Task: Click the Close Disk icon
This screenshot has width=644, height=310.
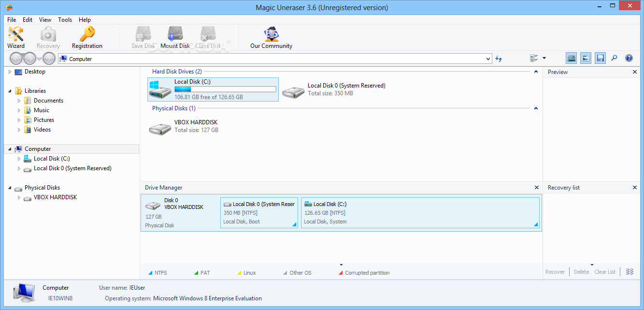Action: point(208,37)
